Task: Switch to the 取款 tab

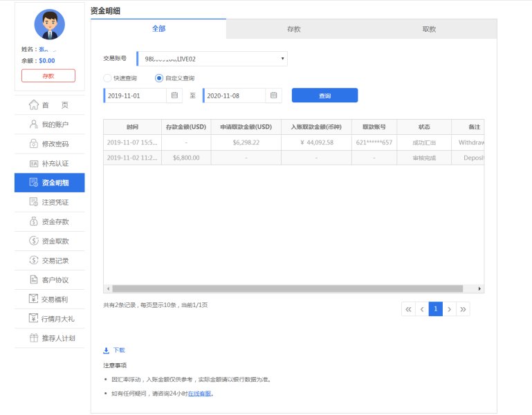Action: pos(429,29)
